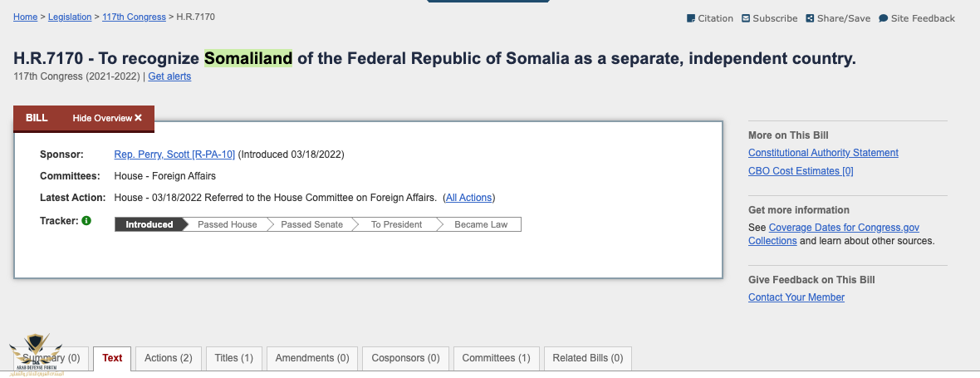Hide the bill overview with the X
Image resolution: width=980 pixels, height=378 pixels.
tap(138, 118)
